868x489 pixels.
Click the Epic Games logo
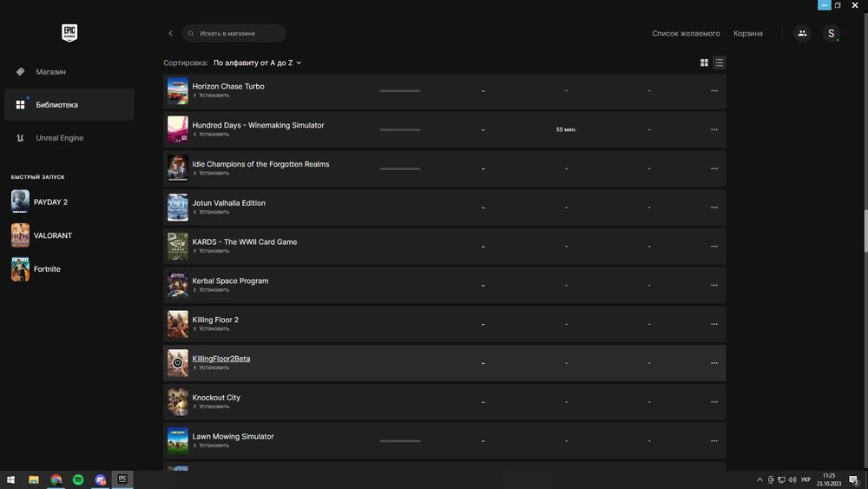[x=69, y=33]
